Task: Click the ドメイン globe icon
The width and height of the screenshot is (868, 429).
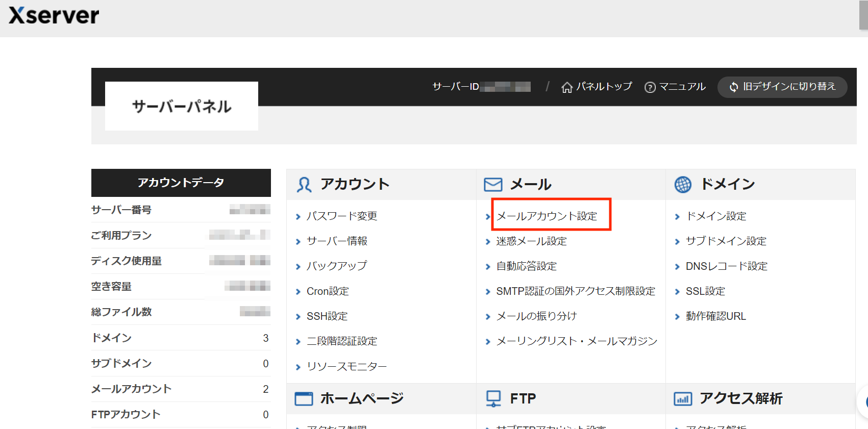Action: [683, 185]
